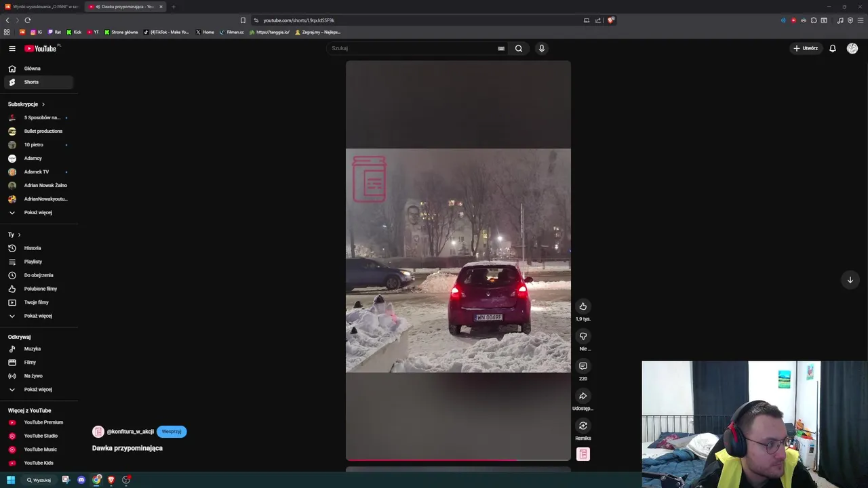The image size is (868, 488).
Task: Click the search magnifier button
Action: (519, 48)
